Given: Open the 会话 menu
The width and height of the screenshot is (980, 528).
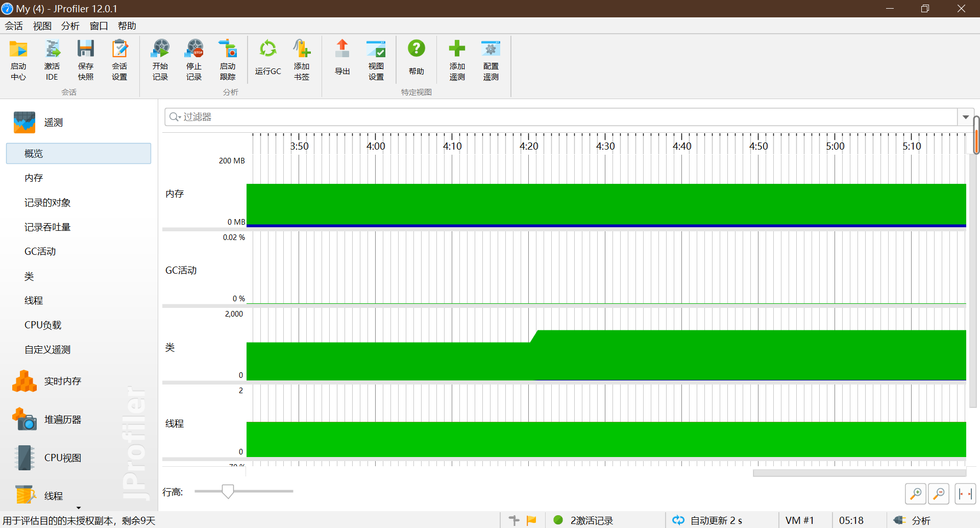Looking at the screenshot, I should point(14,26).
